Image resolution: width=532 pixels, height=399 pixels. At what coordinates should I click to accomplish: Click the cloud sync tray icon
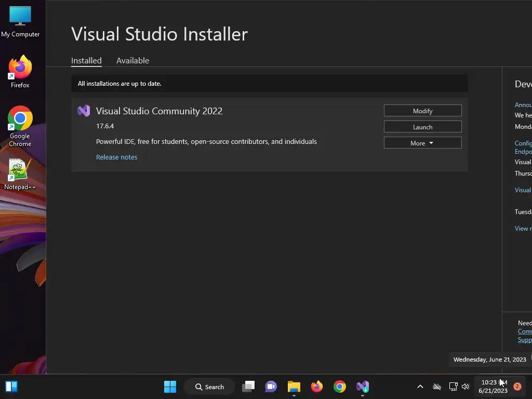pos(437,387)
